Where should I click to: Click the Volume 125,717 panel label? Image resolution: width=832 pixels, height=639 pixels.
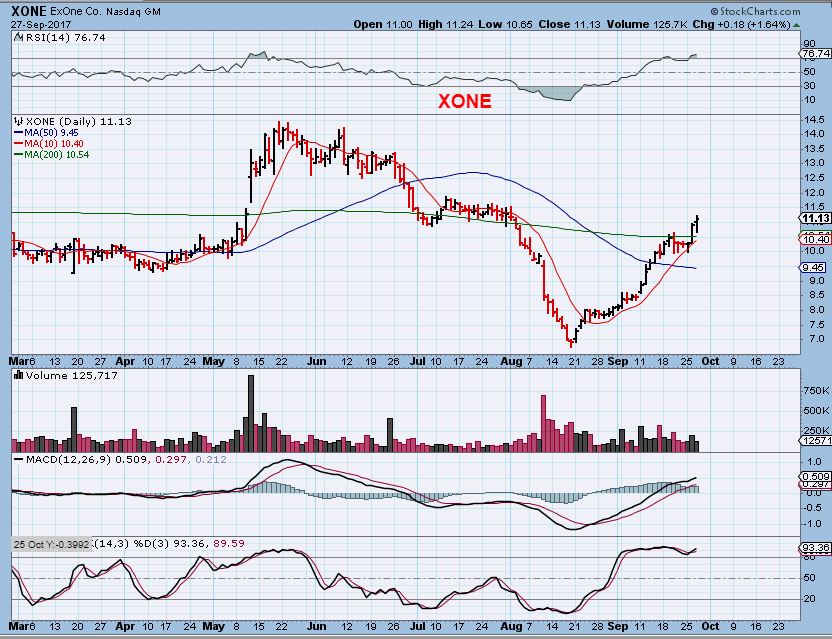72,375
